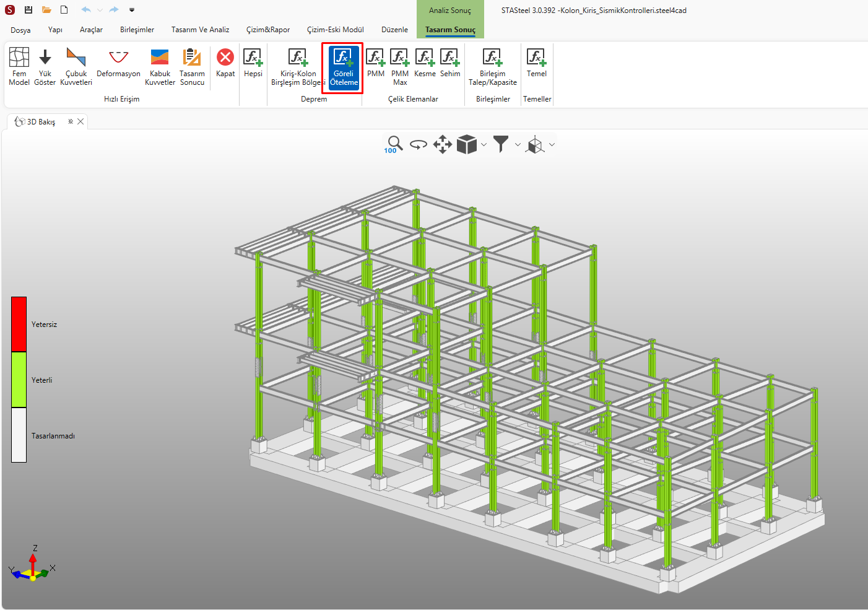This screenshot has height=610, width=868.
Task: Open the quick access toolbar dropdown
Action: point(132,10)
